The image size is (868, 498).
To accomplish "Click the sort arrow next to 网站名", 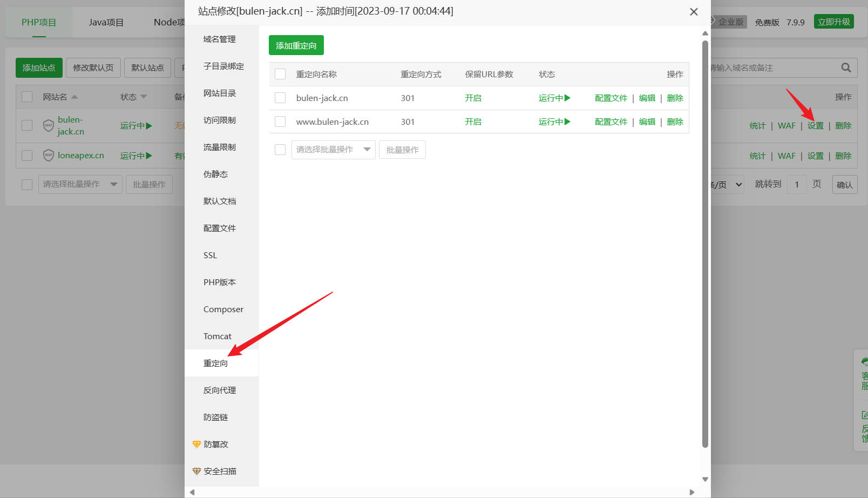I will [74, 97].
